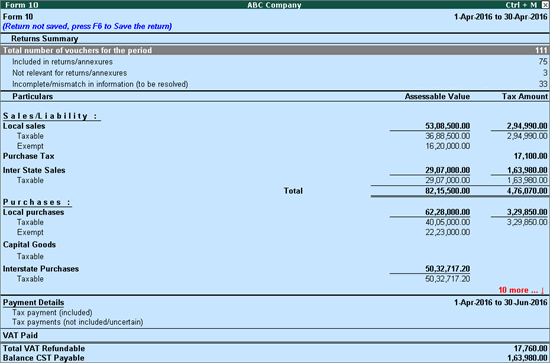Click the red '10 more' indicator

point(521,290)
